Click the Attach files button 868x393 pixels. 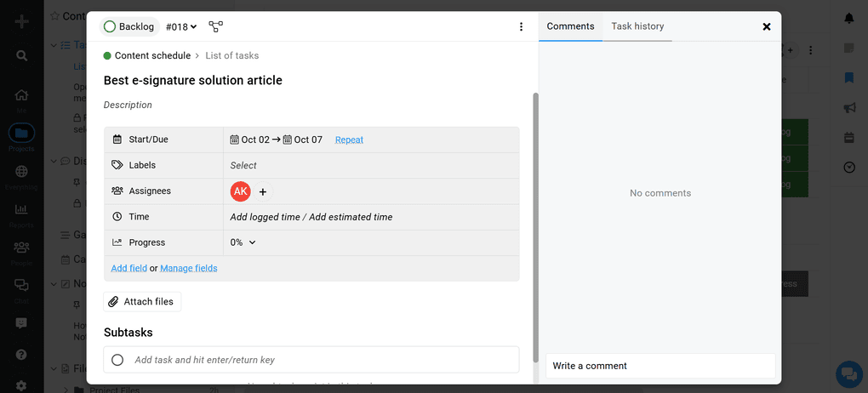click(142, 302)
